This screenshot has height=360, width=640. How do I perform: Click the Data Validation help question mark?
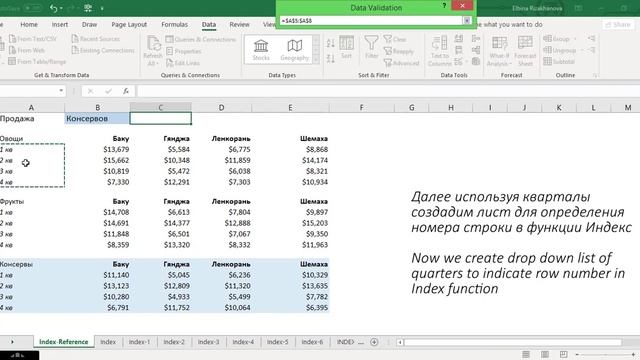444,6
